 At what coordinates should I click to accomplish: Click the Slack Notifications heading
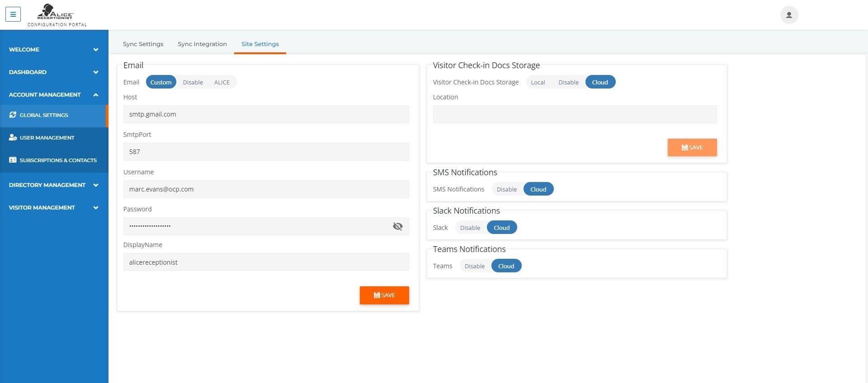click(x=466, y=211)
